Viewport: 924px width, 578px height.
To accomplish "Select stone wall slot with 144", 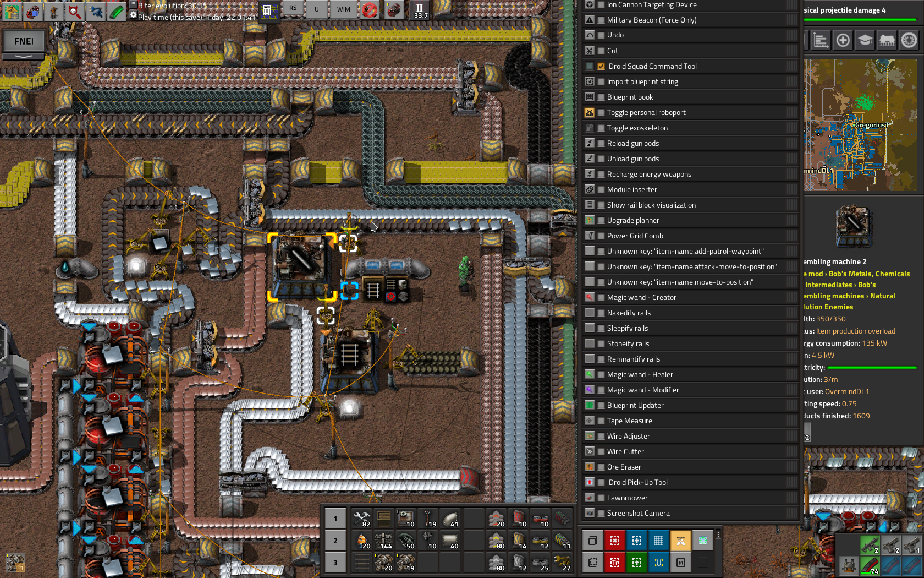I will click(x=384, y=541).
